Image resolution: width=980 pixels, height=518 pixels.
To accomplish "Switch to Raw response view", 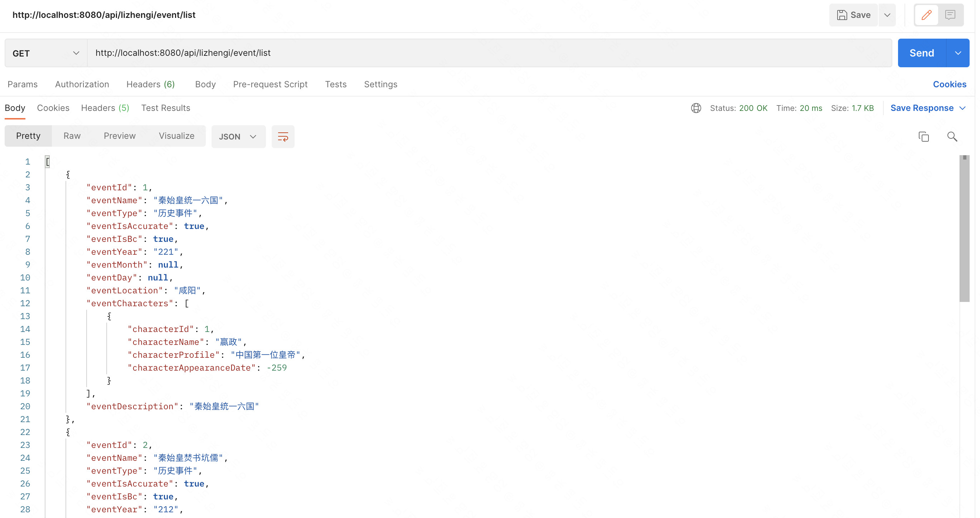I will pyautogui.click(x=72, y=136).
